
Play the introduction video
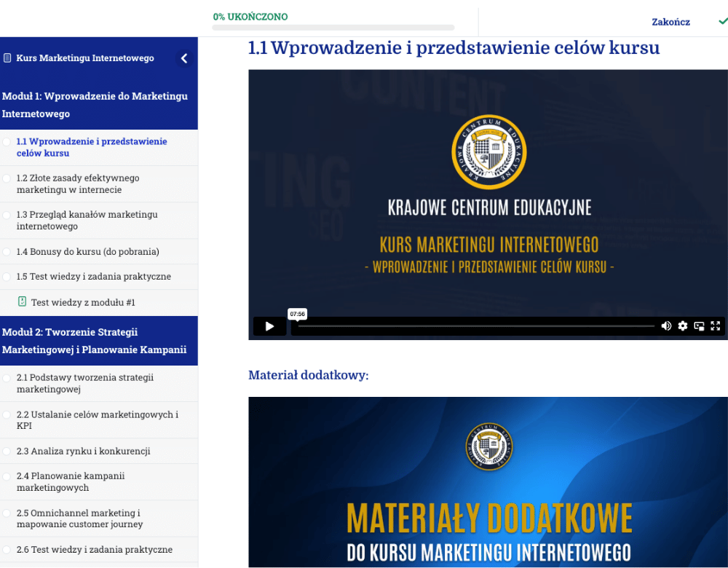(x=269, y=326)
